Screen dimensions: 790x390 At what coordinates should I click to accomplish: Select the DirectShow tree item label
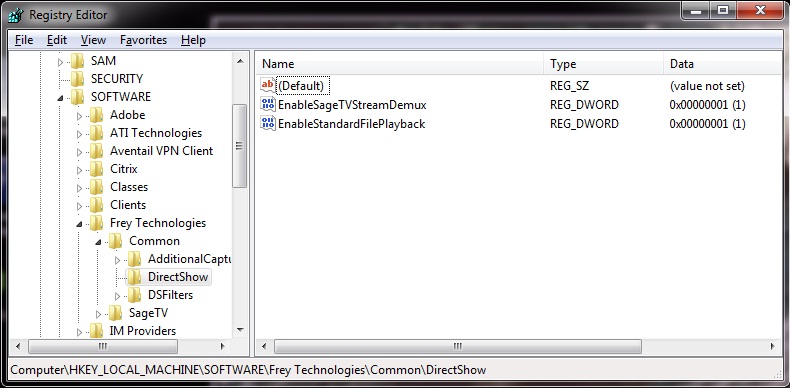click(178, 277)
